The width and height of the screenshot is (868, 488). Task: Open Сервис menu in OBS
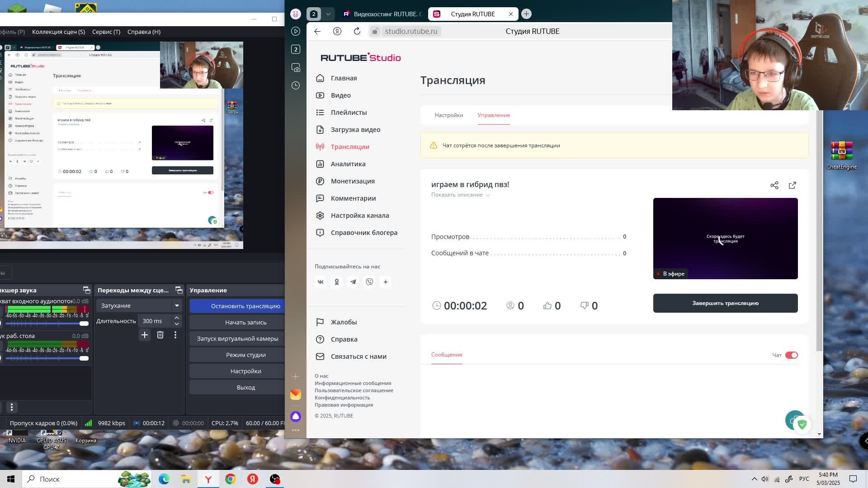tap(106, 32)
